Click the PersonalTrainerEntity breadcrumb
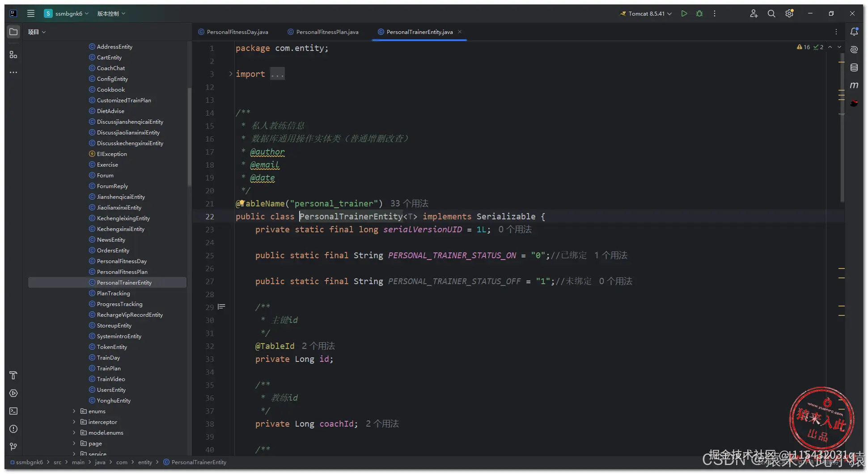Image resolution: width=868 pixels, height=474 pixels. [x=195, y=462]
